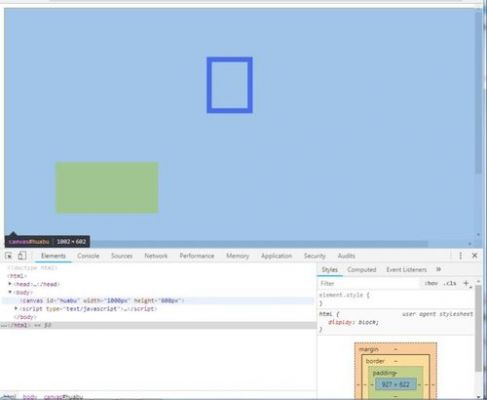Toggle the device toolbar icon
This screenshot has width=487, height=400.
[22, 256]
